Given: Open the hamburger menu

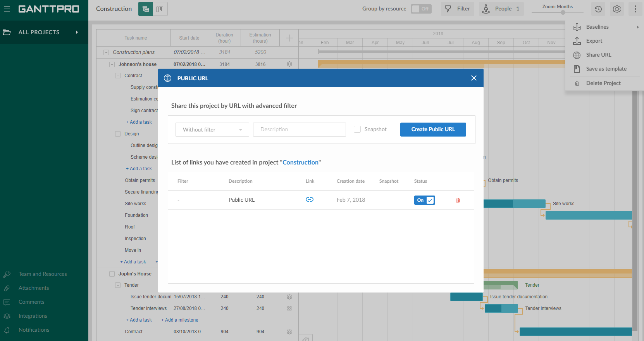Looking at the screenshot, I should click(7, 9).
